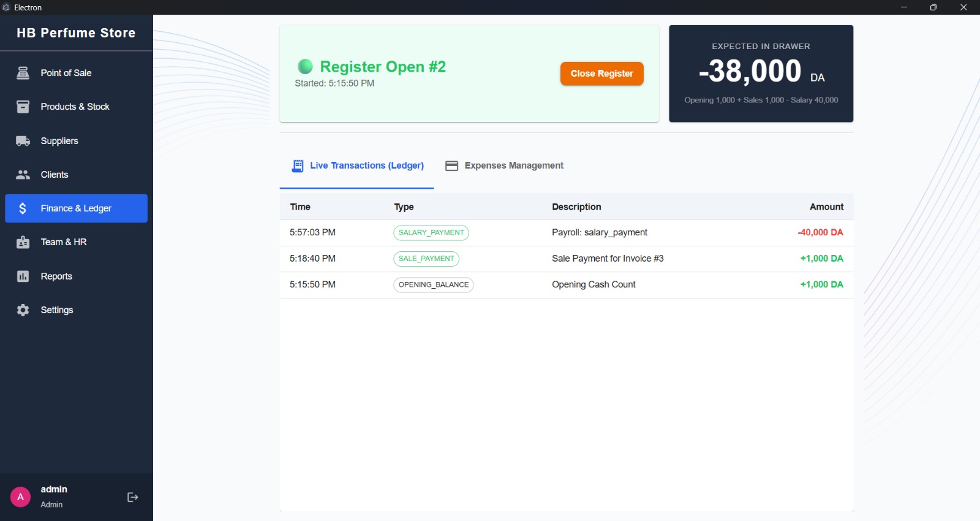Open the Expected in Drawer card
The width and height of the screenshot is (980, 521).
point(761,74)
